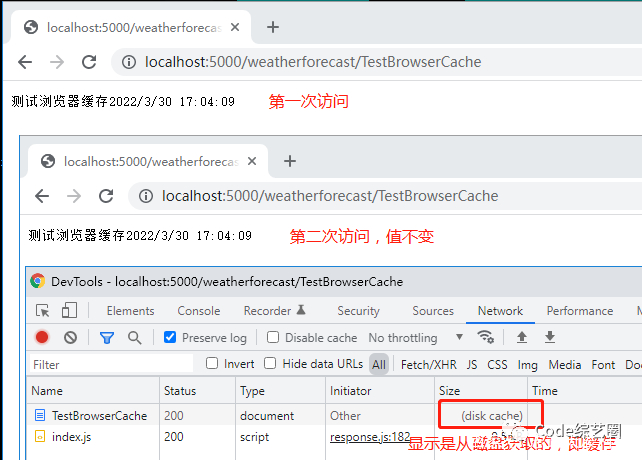This screenshot has width=642, height=460.
Task: Select the index.js request row
Action: point(334,437)
